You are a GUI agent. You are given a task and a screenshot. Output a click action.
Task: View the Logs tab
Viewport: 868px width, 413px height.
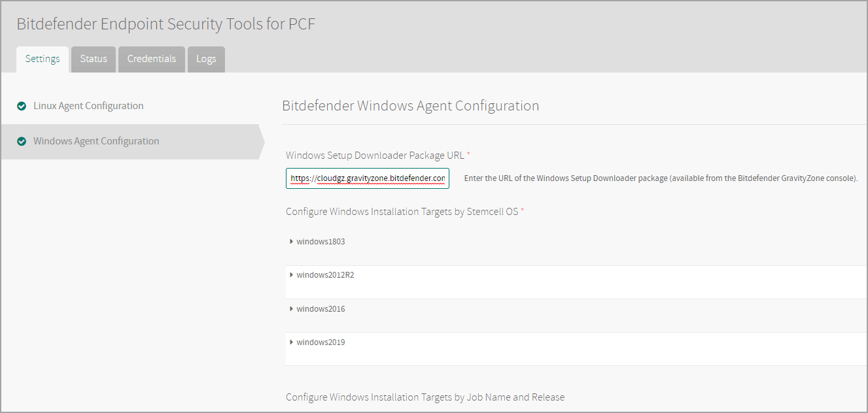(x=206, y=59)
